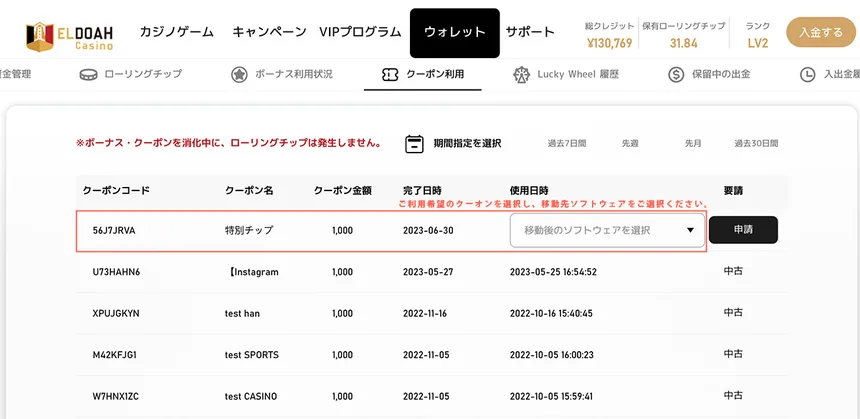Click completion date 2022-11-16
860x419 pixels.
tap(426, 314)
